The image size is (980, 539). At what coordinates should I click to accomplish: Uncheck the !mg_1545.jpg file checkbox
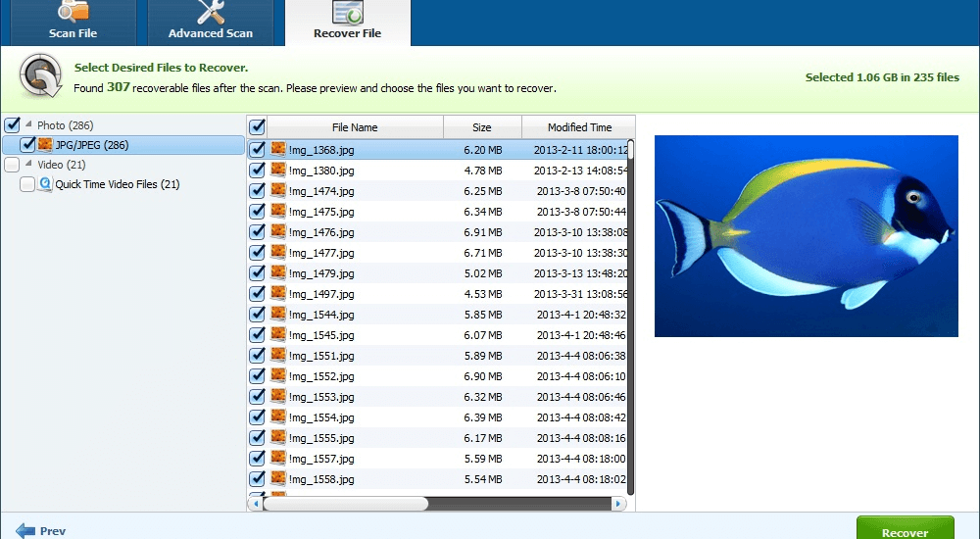(x=257, y=335)
